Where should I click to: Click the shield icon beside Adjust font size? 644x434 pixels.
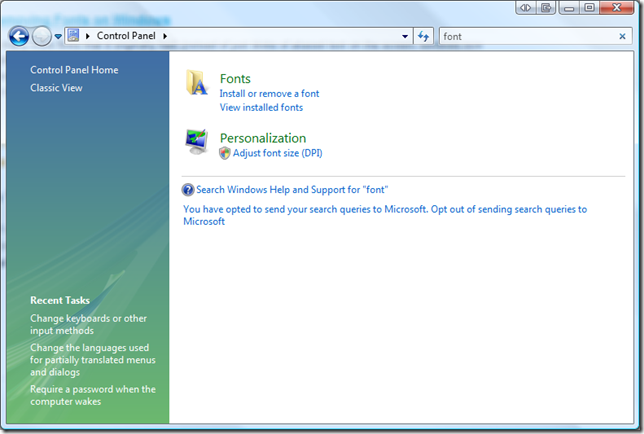[225, 153]
